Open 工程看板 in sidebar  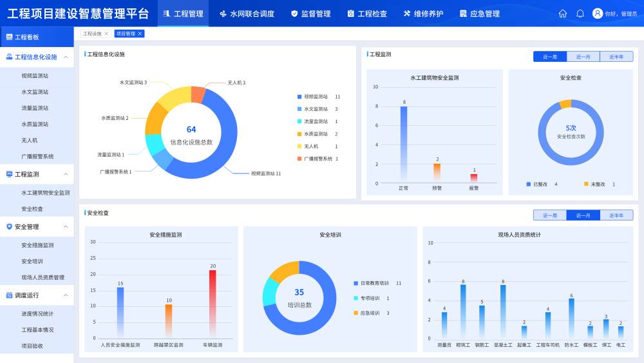click(37, 37)
